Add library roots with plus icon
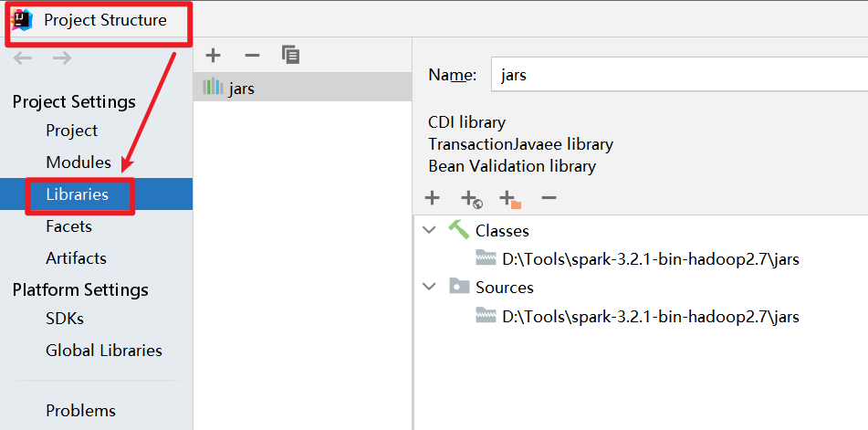 coord(433,198)
